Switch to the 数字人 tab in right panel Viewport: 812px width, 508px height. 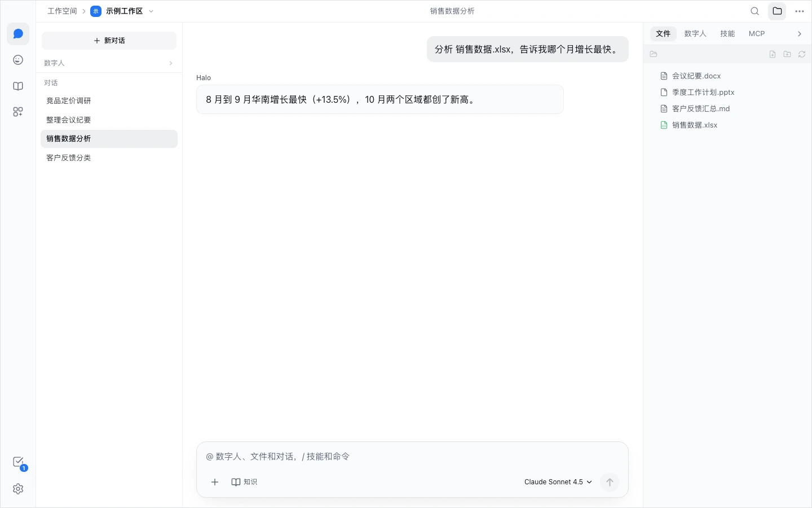point(695,34)
